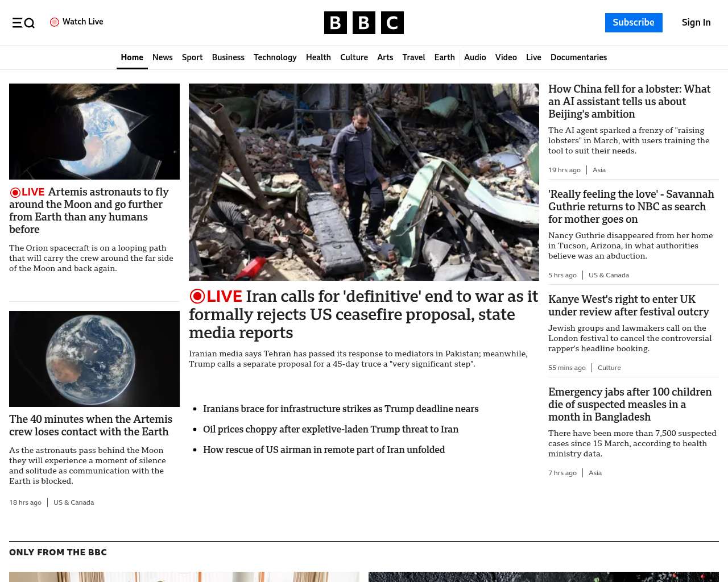Viewport: 728px width, 582px height.
Task: Open Bangladesh measles emergency jabs article
Action: [x=630, y=404]
